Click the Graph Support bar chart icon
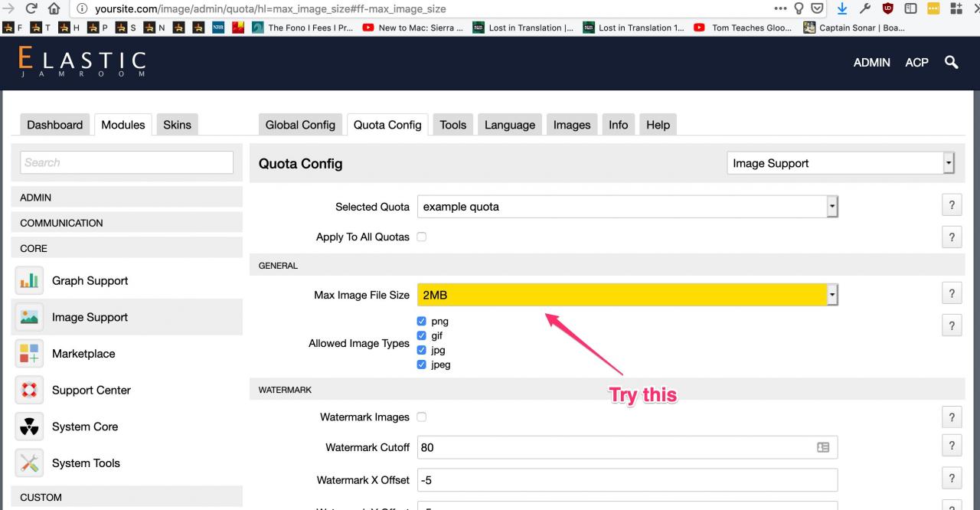Screen dimensions: 980x510 coord(29,281)
